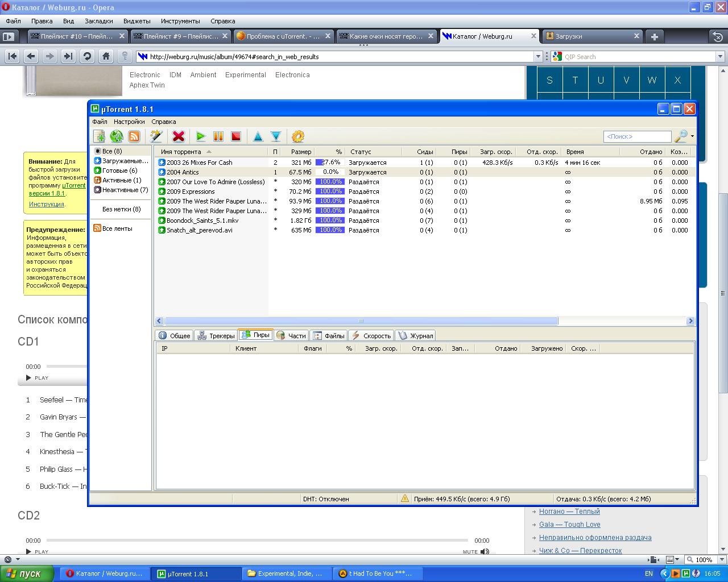Click Opera rewind navigation button
The width and height of the screenshot is (728, 582).
13,56
